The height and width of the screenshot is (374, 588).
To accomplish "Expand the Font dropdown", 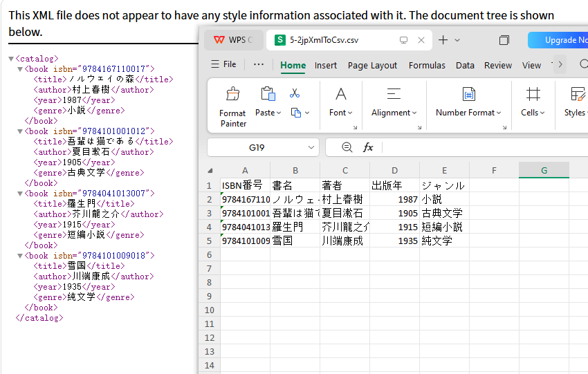I will point(350,113).
